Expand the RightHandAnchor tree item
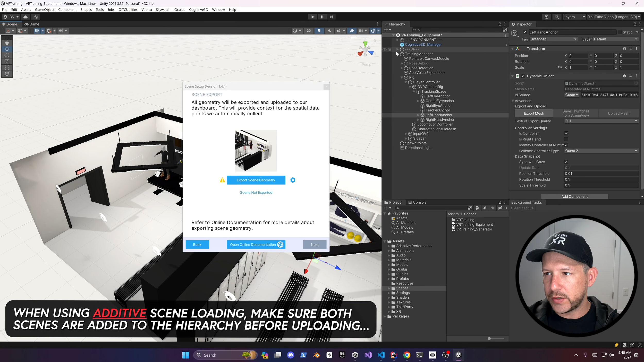644x362 pixels. click(418, 120)
